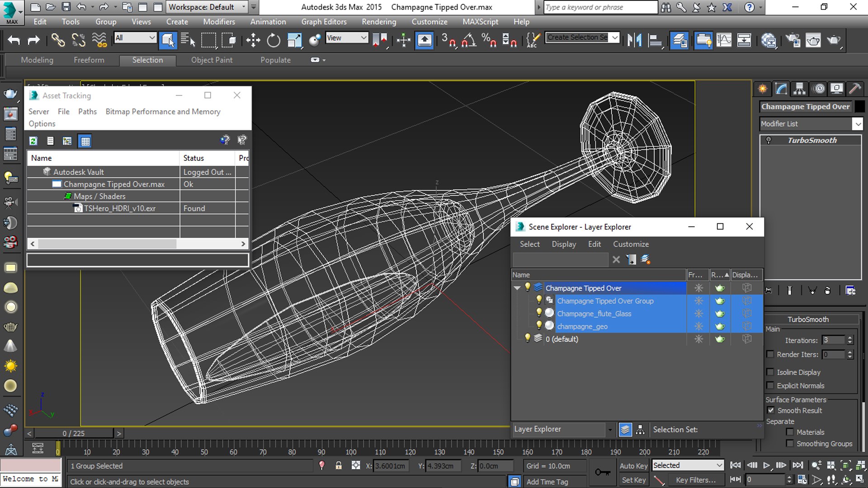Enable the Render Iters checkbox
Screen dimensions: 868x488
[x=770, y=354]
